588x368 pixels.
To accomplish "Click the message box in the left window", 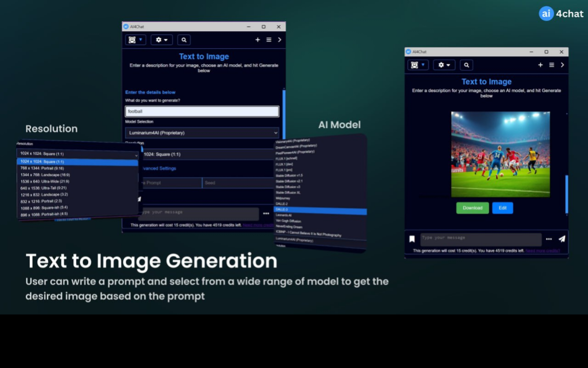I will point(198,214).
